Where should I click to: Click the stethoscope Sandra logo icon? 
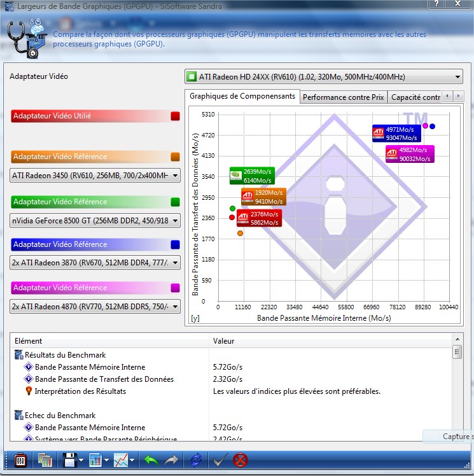pyautogui.click(x=27, y=39)
